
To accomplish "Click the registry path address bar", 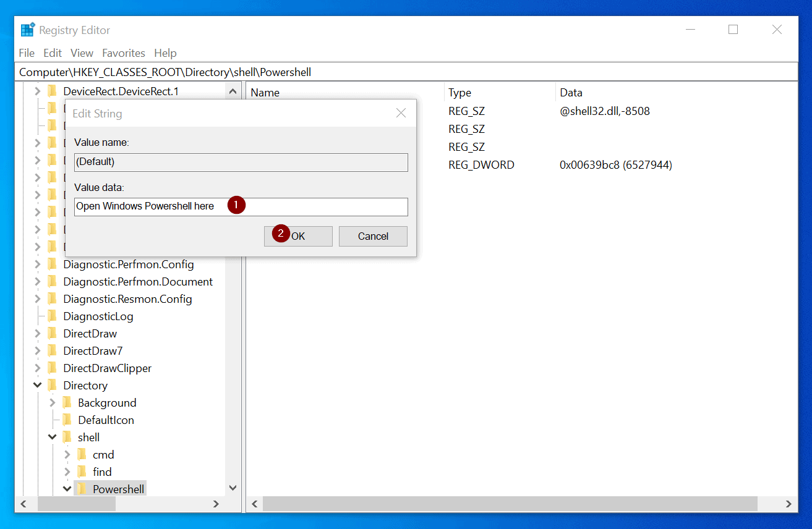I will pyautogui.click(x=406, y=72).
